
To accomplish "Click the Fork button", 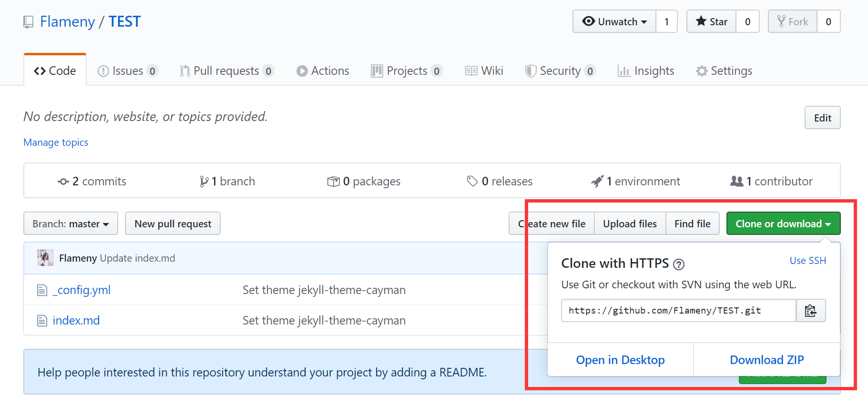I will coord(793,21).
